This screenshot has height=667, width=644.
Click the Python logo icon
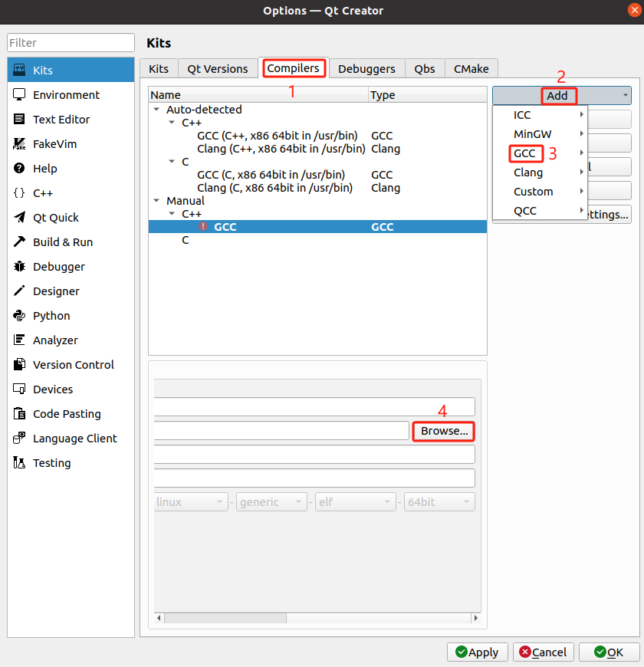tap(19, 316)
